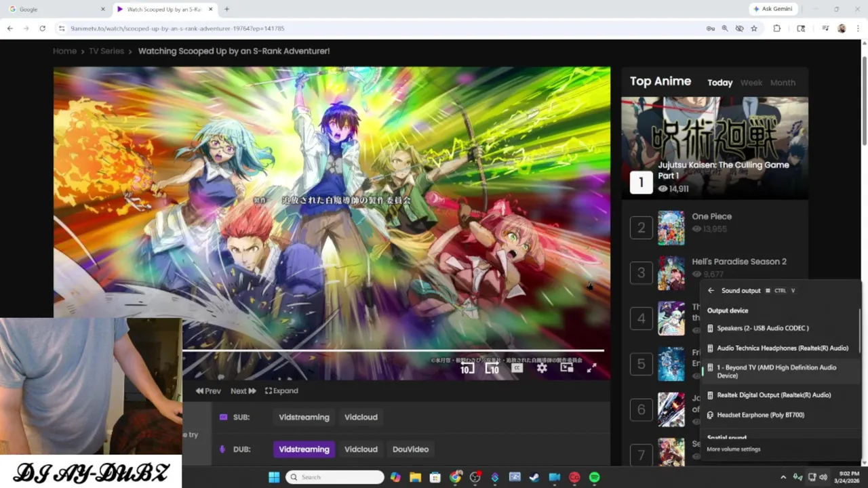Select Audio Technica Headphones output device

pos(780,348)
